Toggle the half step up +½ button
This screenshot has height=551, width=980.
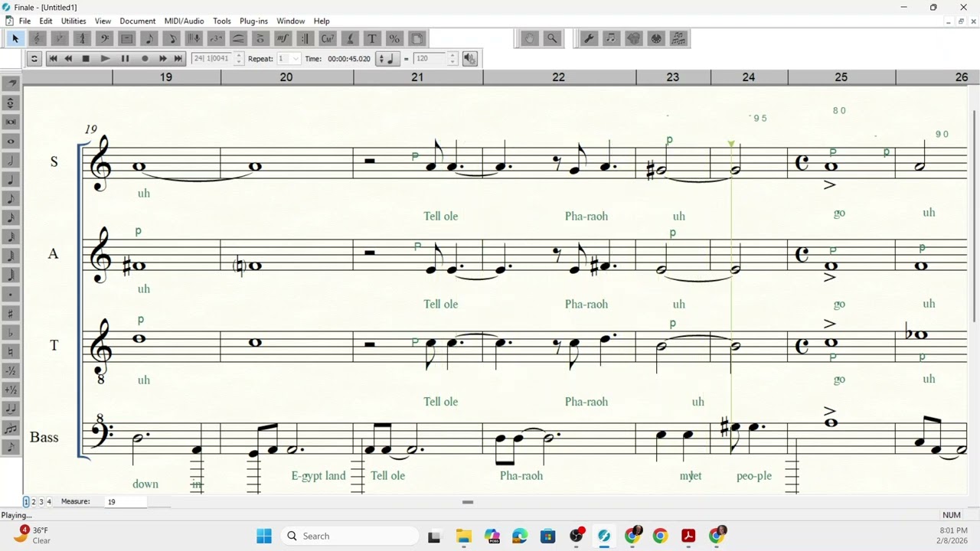(x=11, y=390)
